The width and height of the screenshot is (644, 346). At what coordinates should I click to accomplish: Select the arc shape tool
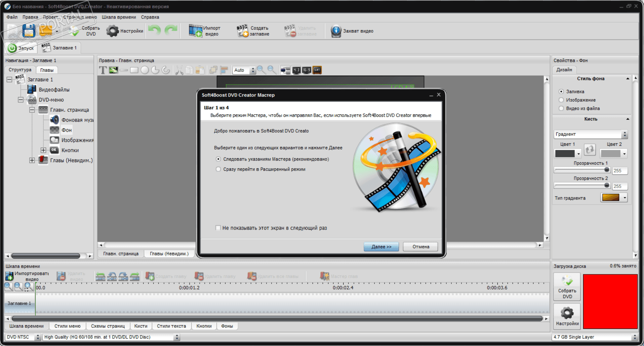click(x=166, y=70)
